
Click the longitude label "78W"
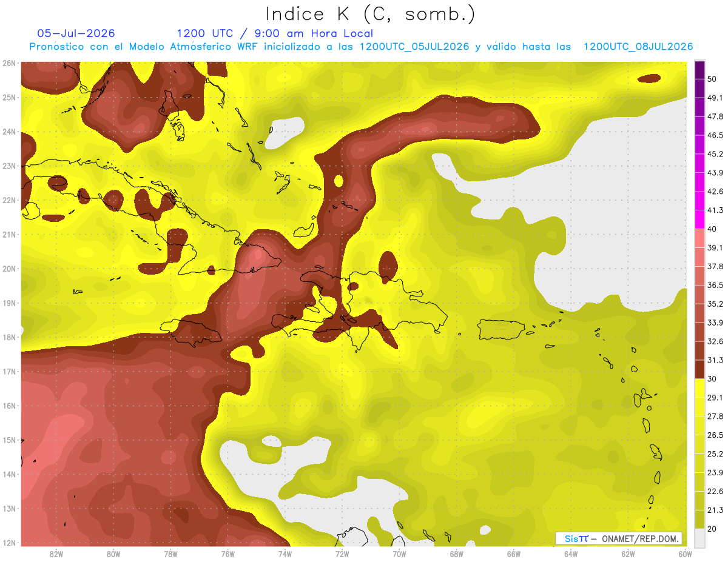click(x=170, y=554)
